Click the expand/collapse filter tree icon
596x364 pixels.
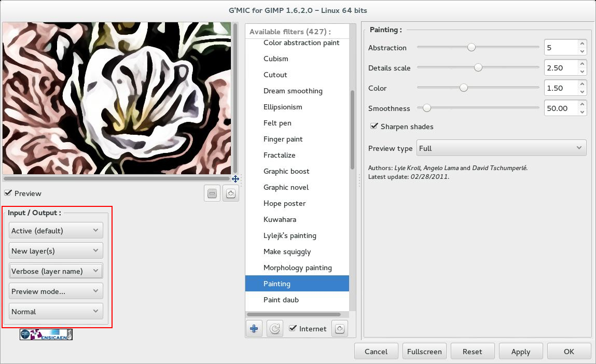tap(339, 328)
